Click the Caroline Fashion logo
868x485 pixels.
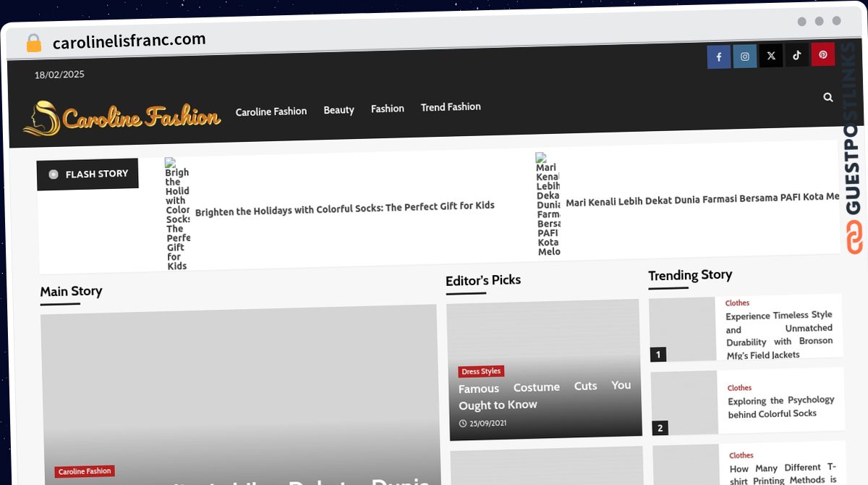pyautogui.click(x=122, y=117)
